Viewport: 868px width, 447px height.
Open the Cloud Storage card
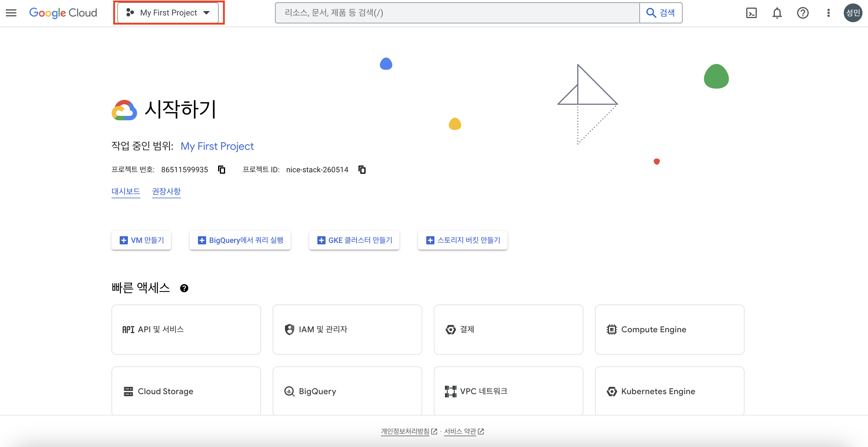point(186,391)
